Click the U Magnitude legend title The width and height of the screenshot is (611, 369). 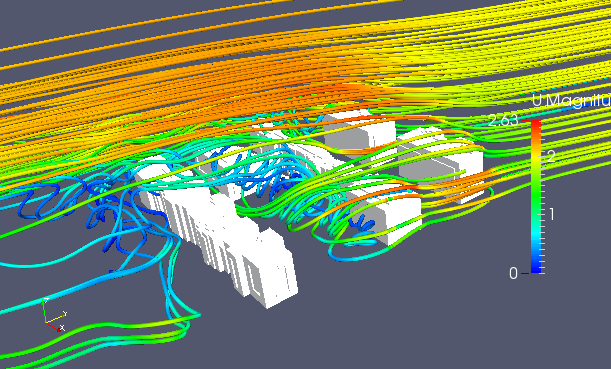(571, 101)
